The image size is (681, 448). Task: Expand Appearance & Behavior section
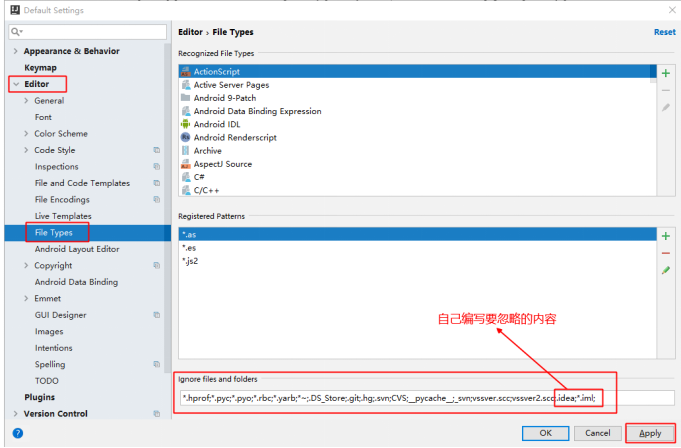tap(16, 51)
